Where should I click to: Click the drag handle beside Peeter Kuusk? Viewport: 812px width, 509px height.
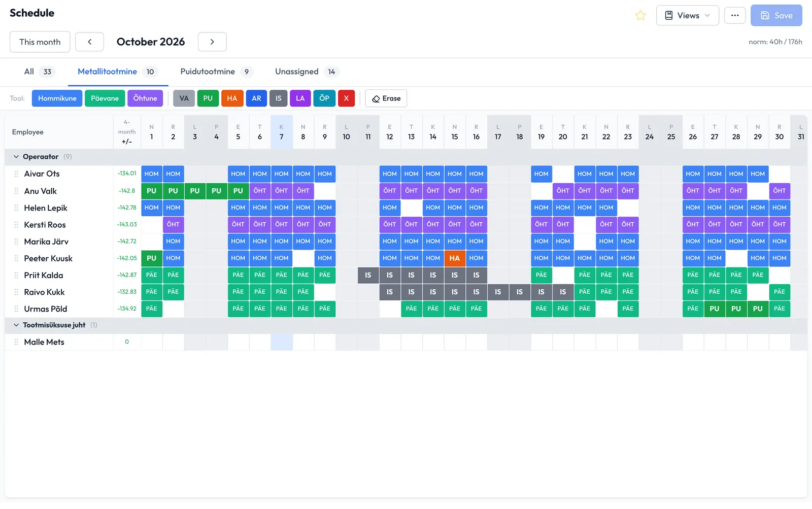pyautogui.click(x=16, y=258)
